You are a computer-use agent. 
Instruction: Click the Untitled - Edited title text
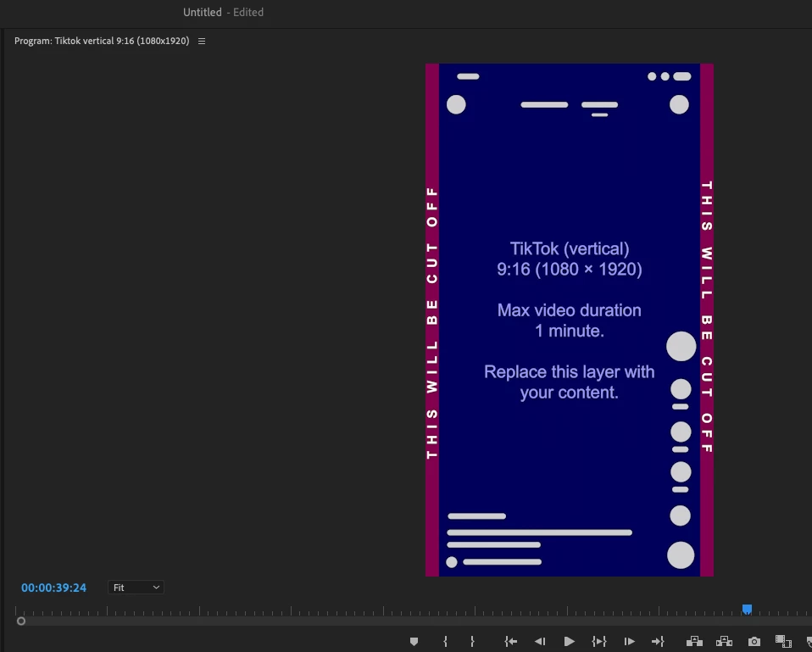(223, 12)
